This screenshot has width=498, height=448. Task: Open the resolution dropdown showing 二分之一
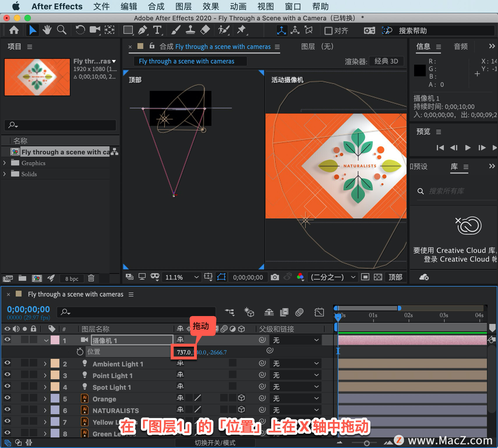point(333,277)
